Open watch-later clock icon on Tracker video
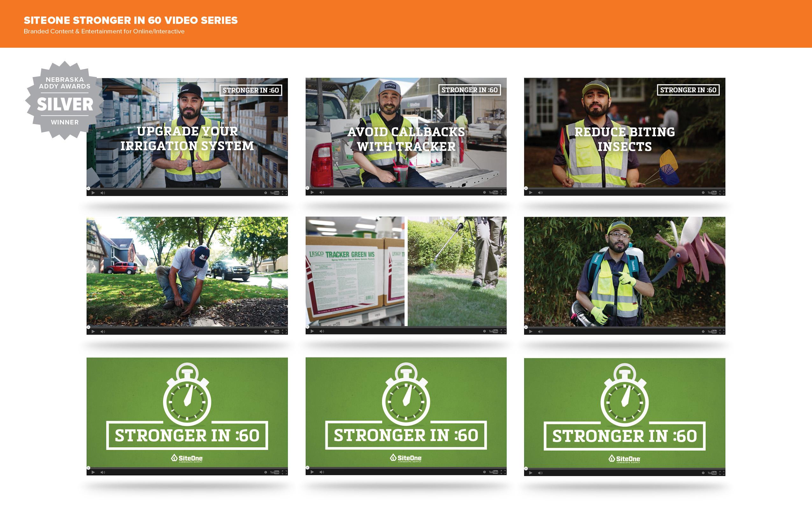 (484, 192)
